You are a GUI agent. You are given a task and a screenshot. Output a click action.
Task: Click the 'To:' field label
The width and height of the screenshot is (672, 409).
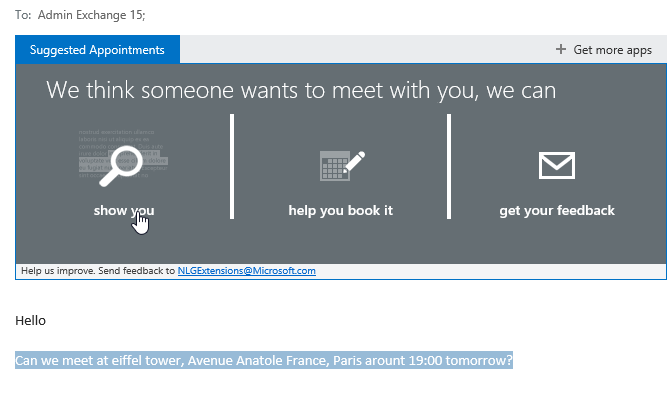tap(23, 15)
